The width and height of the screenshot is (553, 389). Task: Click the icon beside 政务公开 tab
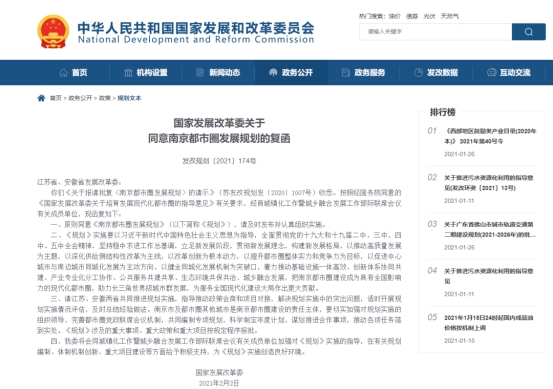(x=273, y=73)
